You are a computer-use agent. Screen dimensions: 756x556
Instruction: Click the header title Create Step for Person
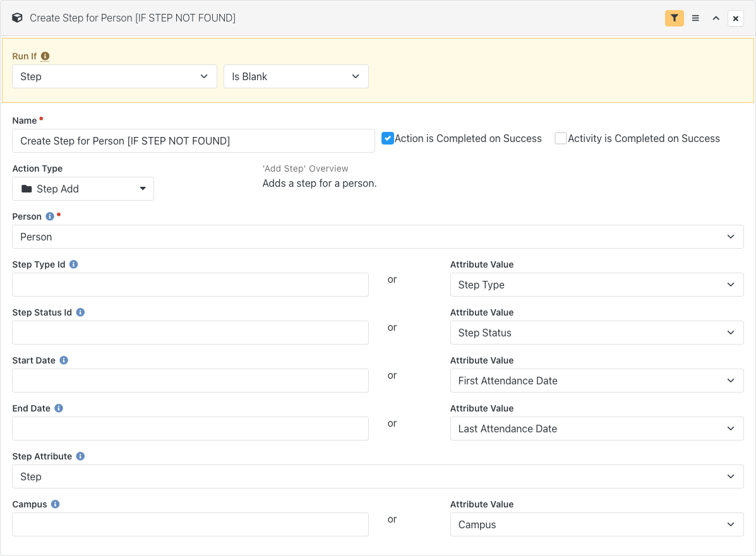click(x=133, y=18)
